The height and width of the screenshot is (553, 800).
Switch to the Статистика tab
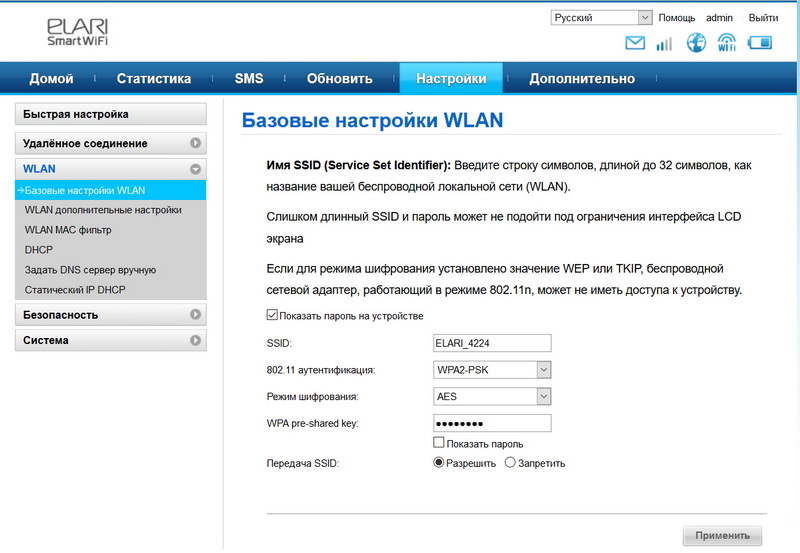[153, 79]
